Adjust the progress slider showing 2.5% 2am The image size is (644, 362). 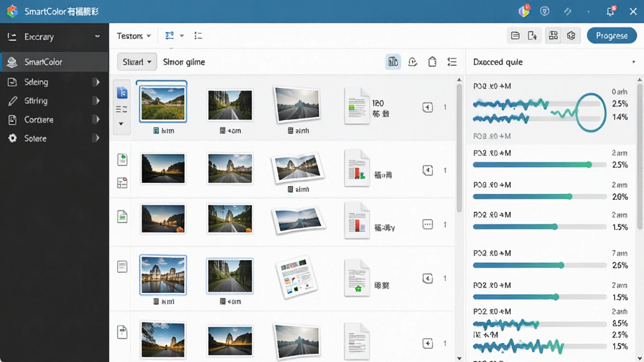[x=540, y=165]
